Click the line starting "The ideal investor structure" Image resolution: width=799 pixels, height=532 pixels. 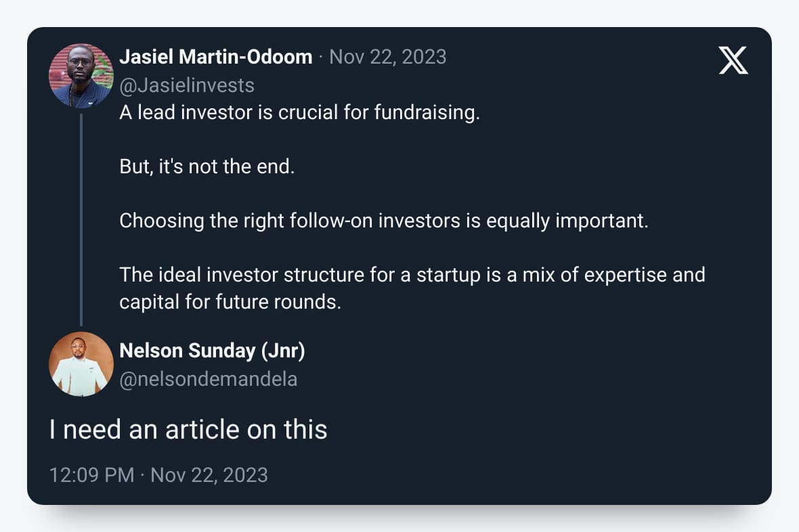click(x=412, y=275)
